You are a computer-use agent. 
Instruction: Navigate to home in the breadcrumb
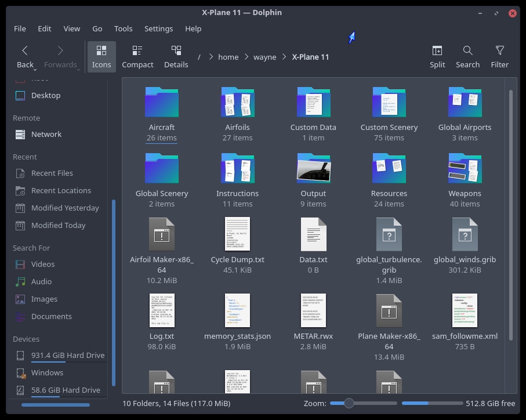[228, 57]
